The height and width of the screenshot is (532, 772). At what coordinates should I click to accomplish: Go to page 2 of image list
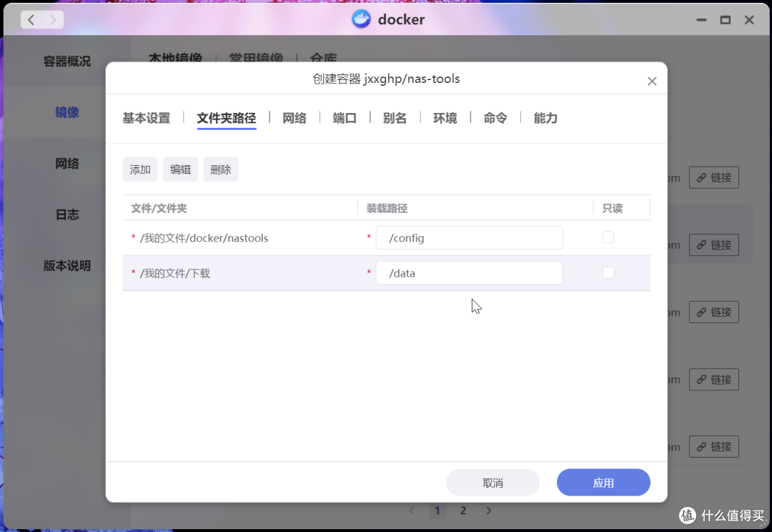(x=462, y=511)
